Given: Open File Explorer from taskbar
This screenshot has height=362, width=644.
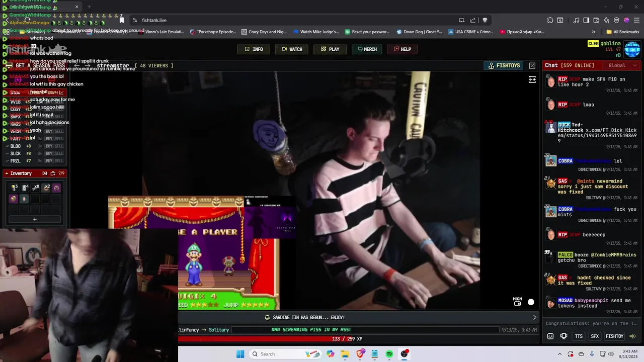Looking at the screenshot, I should [345, 354].
